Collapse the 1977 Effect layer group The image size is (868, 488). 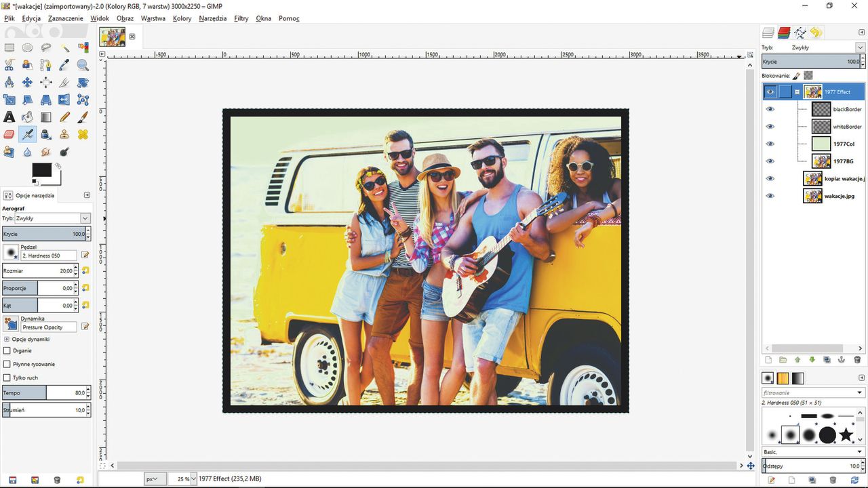pos(797,92)
